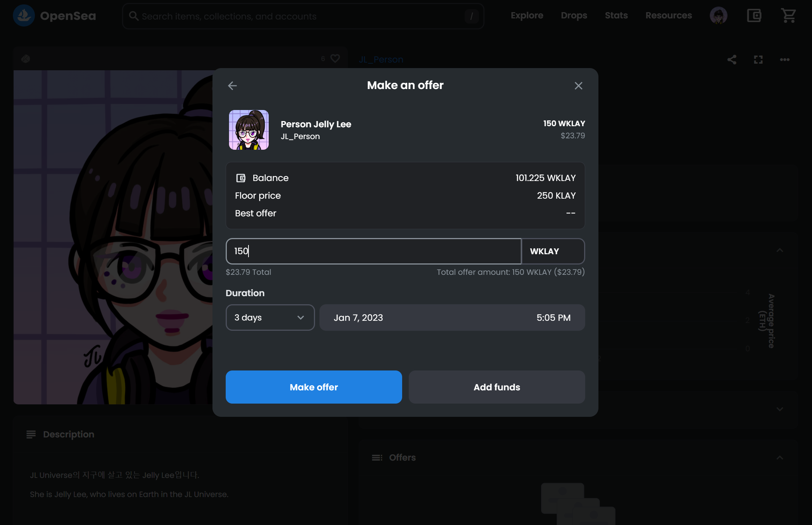This screenshot has height=525, width=812.
Task: Open the wallet icon in the top bar
Action: 754,16
